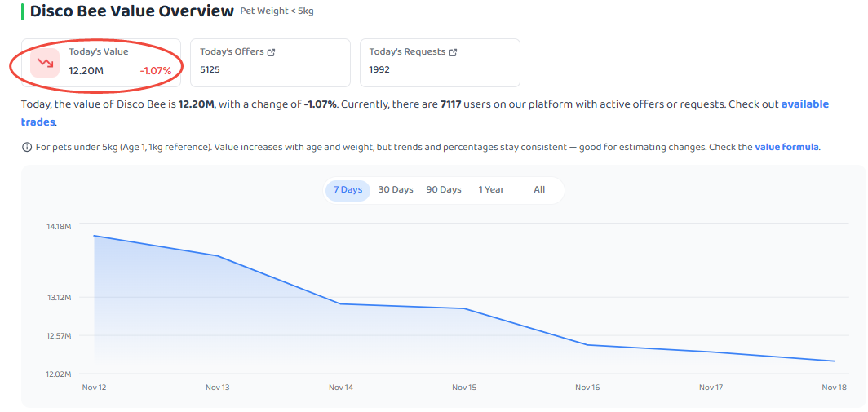Select the Nov 12 starting data point
This screenshot has width=868, height=412.
tap(95, 236)
